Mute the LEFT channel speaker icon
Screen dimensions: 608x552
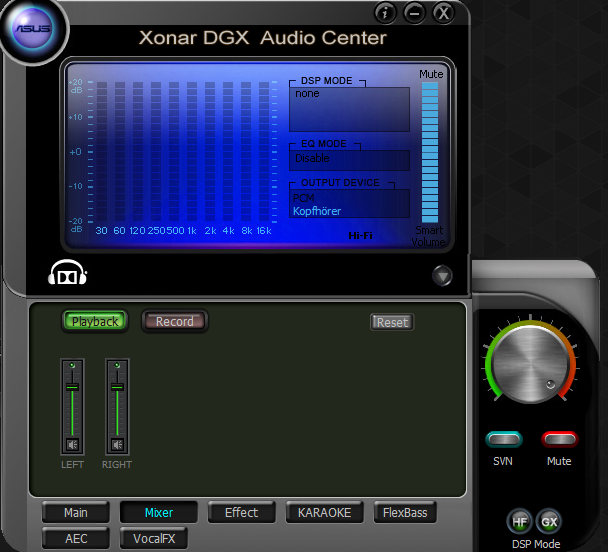coord(72,444)
